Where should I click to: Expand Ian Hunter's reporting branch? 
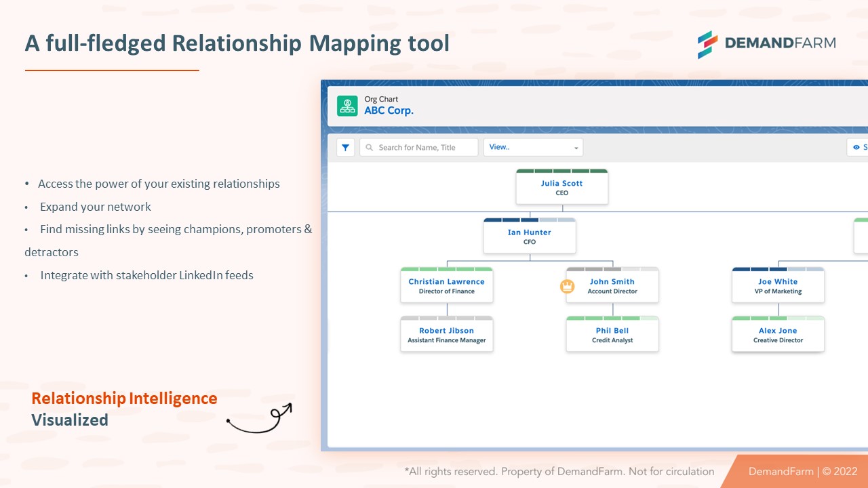tap(530, 236)
